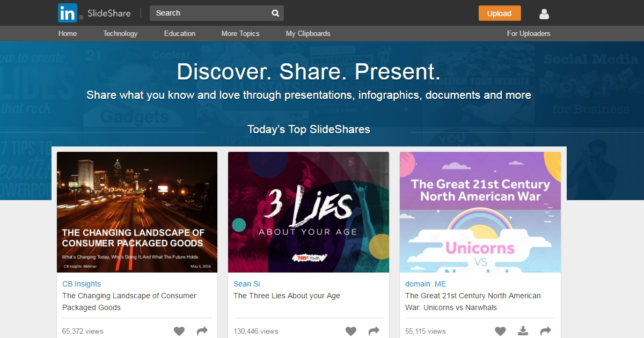The height and width of the screenshot is (338, 644).
Task: Click the SlideShare wordmark
Action: pyautogui.click(x=109, y=13)
